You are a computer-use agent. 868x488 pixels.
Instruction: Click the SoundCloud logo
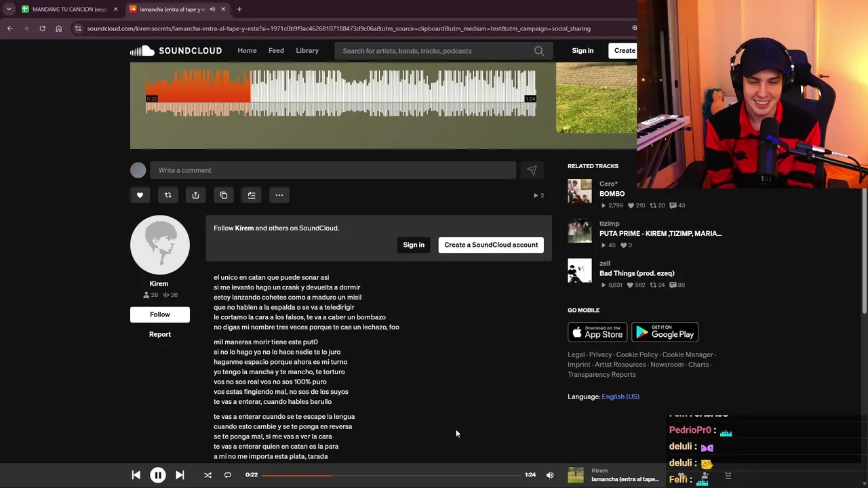click(x=176, y=51)
